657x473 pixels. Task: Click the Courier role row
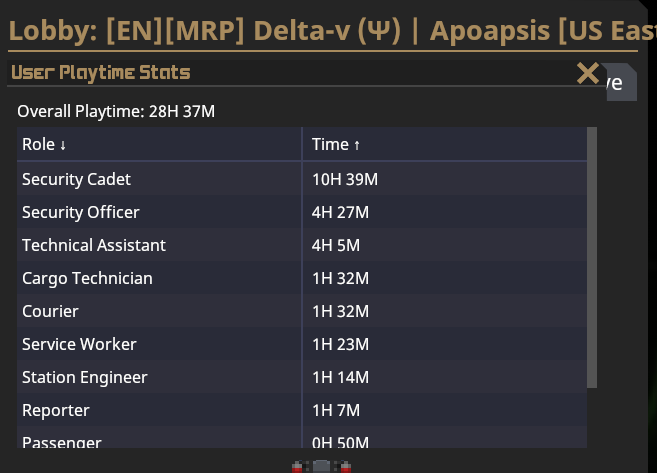pyautogui.click(x=302, y=311)
